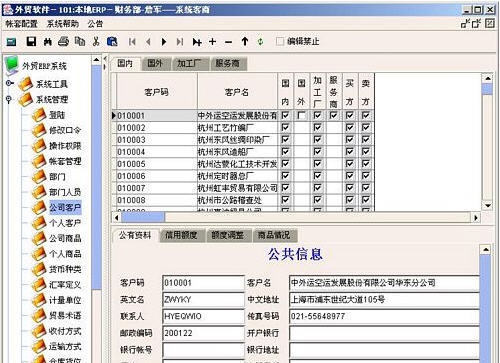Click the scissors cut icon
500x363 pixels.
(96, 41)
